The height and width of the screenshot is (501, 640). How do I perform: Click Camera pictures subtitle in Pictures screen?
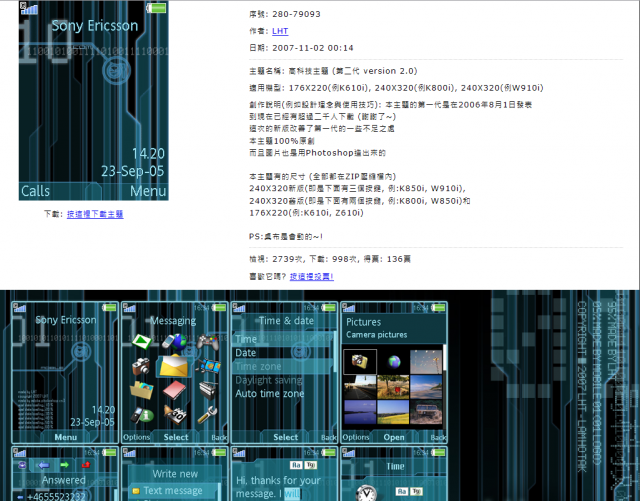tap(376, 334)
